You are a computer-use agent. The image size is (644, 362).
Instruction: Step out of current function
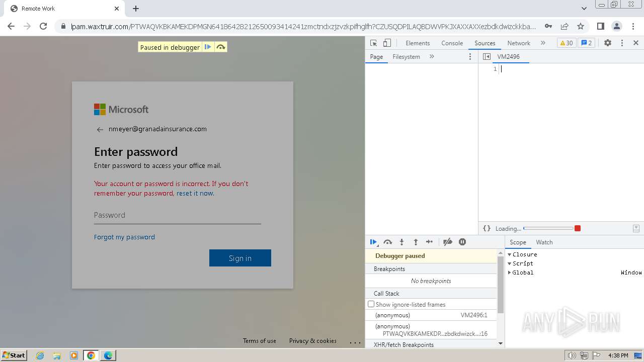coord(416,242)
